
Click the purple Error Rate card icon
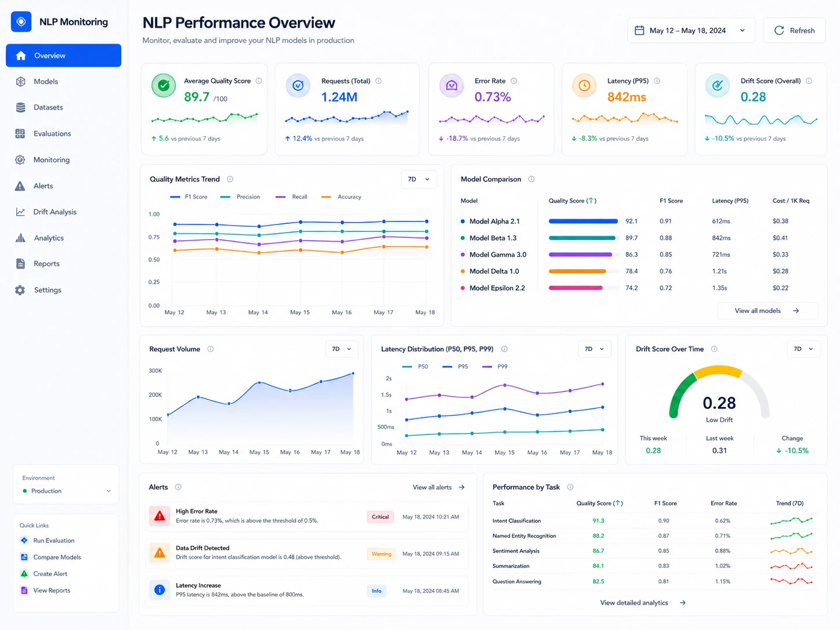pos(451,86)
